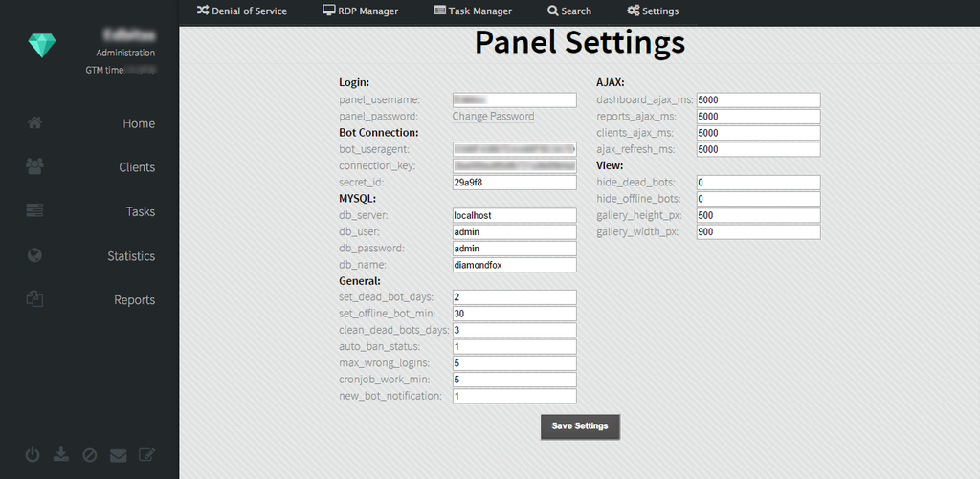Open the RDP Manager tab

coord(360,11)
